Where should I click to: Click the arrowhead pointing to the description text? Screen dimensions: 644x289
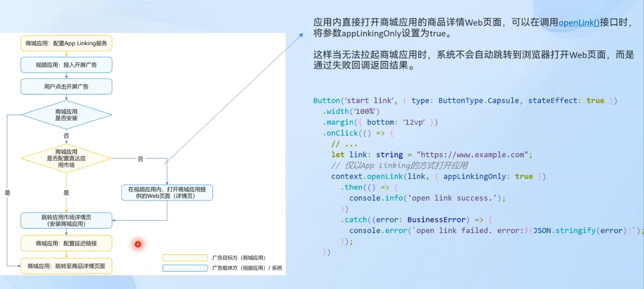pyautogui.click(x=301, y=35)
